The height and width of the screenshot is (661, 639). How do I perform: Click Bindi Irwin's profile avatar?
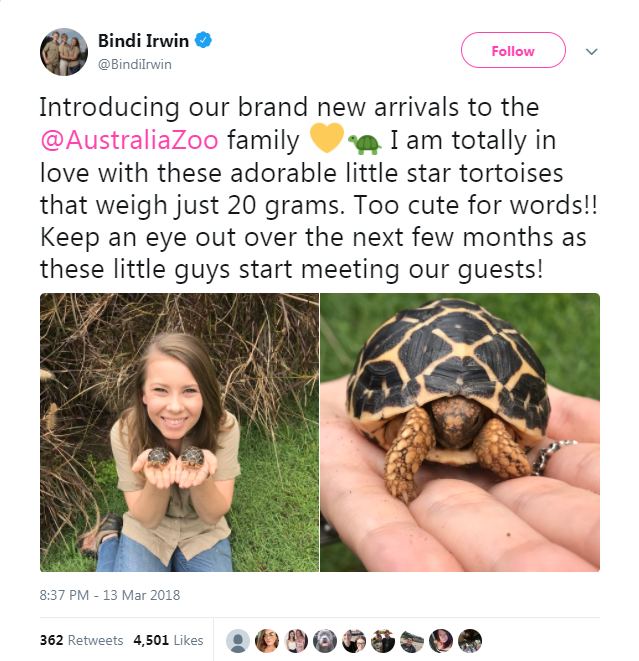tap(62, 52)
